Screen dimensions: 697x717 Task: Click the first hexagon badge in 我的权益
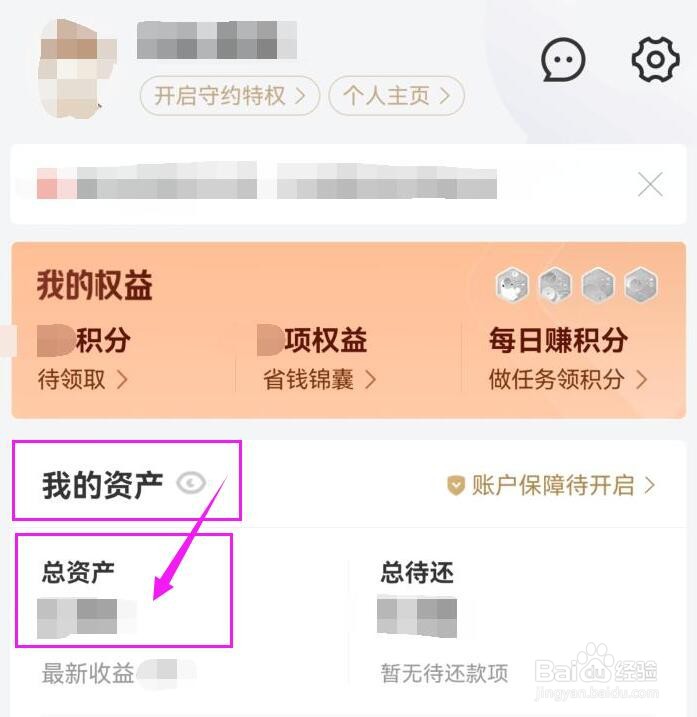(513, 285)
